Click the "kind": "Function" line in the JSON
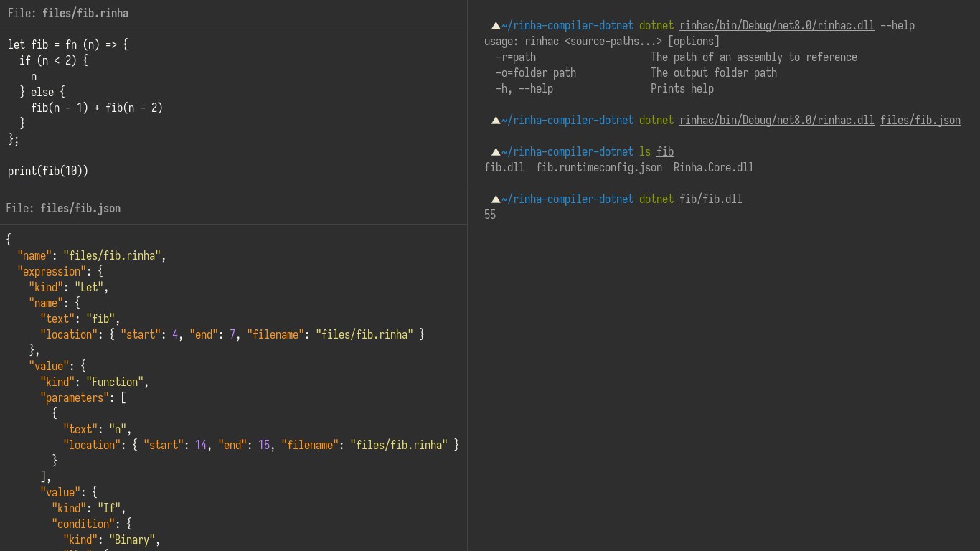 [x=94, y=382]
